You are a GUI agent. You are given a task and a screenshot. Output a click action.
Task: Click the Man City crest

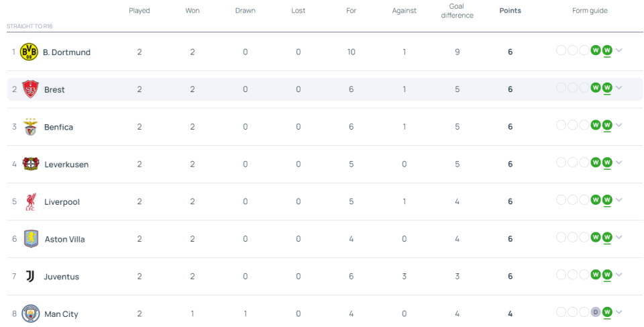coord(30,314)
